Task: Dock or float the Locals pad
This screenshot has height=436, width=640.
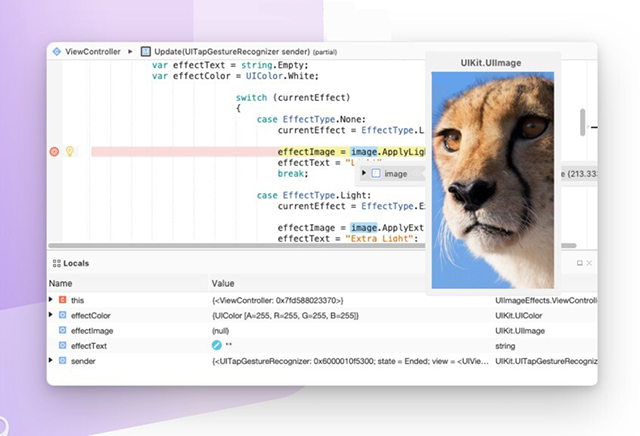Action: point(580,263)
